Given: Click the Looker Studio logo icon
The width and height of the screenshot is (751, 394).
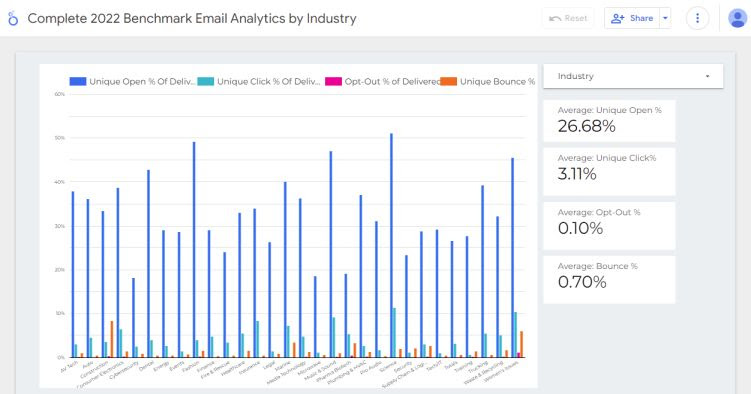Looking at the screenshot, I should [13, 19].
